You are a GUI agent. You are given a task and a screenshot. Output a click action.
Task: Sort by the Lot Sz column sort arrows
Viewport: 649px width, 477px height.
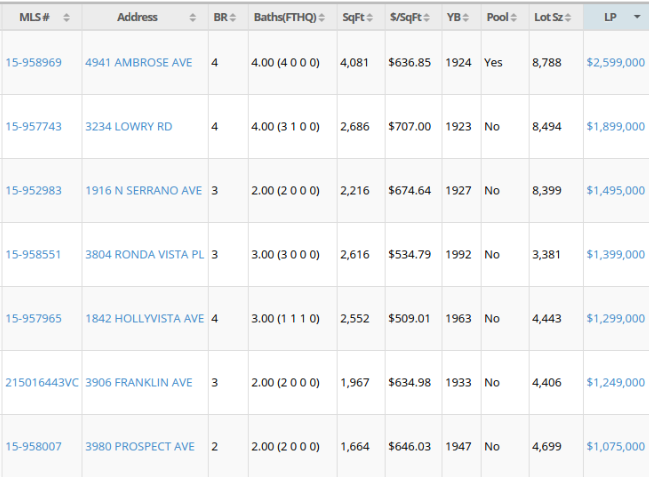click(568, 17)
